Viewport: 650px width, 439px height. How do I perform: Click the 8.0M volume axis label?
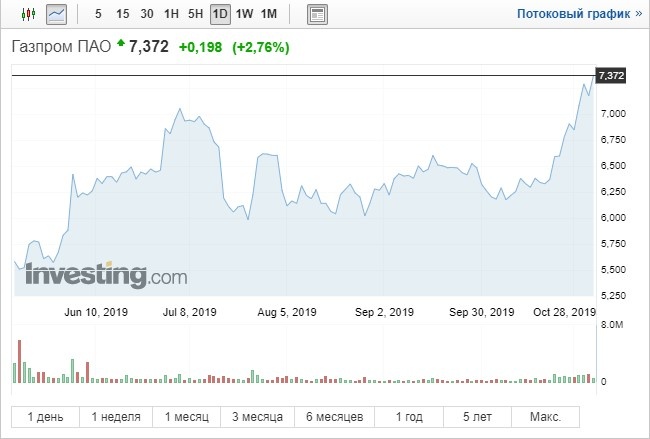[612, 325]
